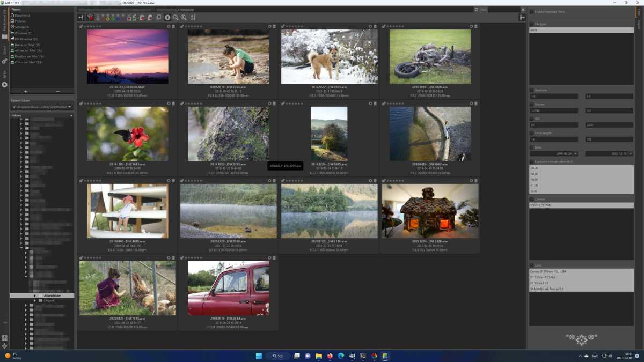
Task: Move 20-04-23_DSC0436.ARW to trash
Action: click(x=173, y=26)
